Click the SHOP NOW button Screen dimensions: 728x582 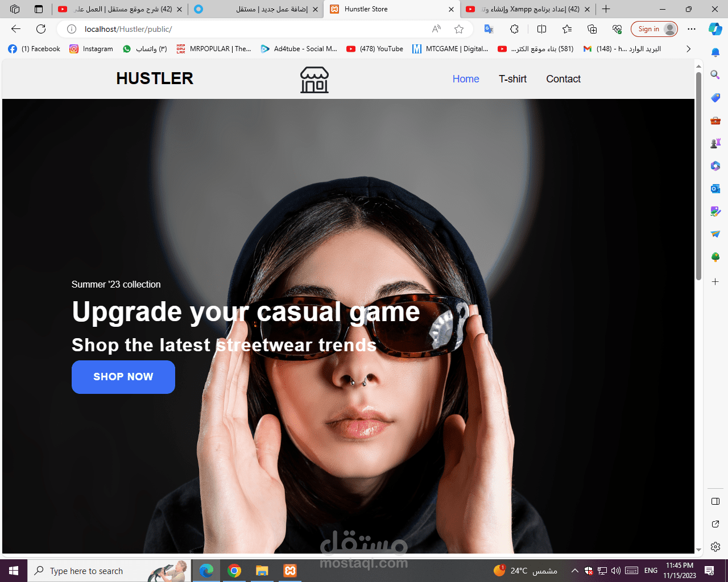point(123,377)
